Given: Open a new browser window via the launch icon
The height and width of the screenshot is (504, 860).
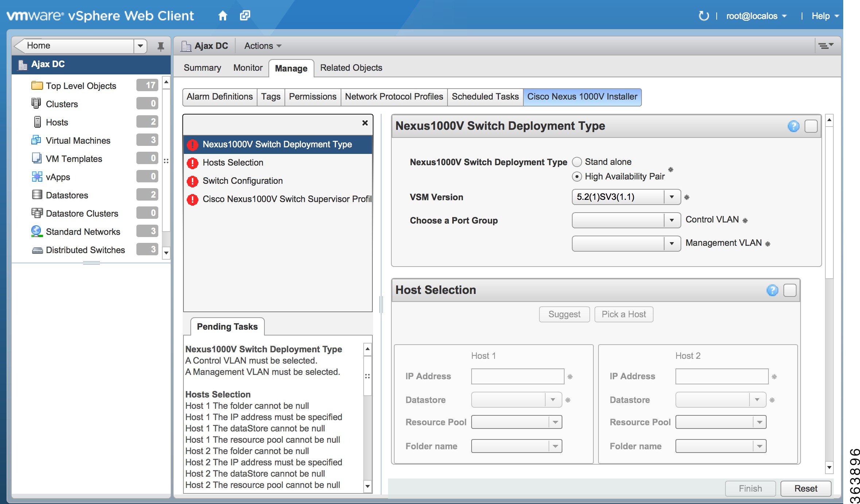Looking at the screenshot, I should pyautogui.click(x=244, y=15).
